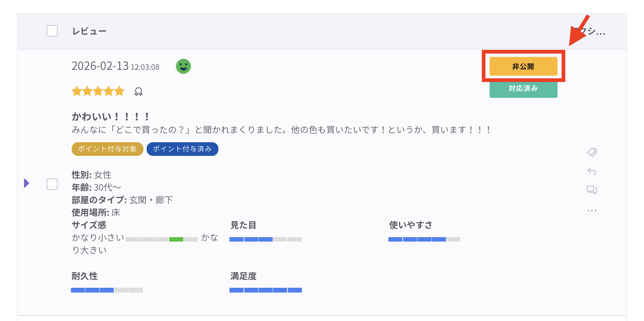
Task: Click the レビュー column header
Action: tap(89, 31)
